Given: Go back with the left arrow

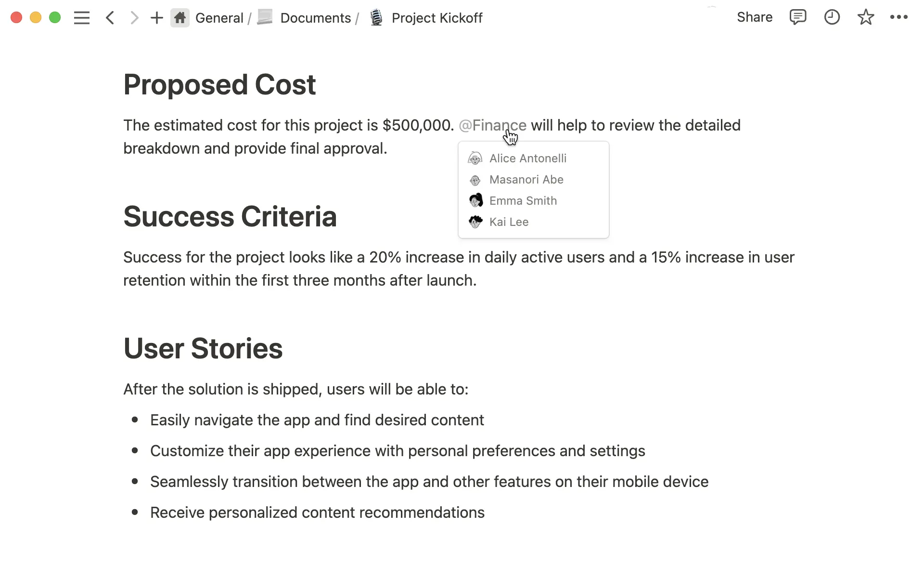Looking at the screenshot, I should tap(110, 18).
